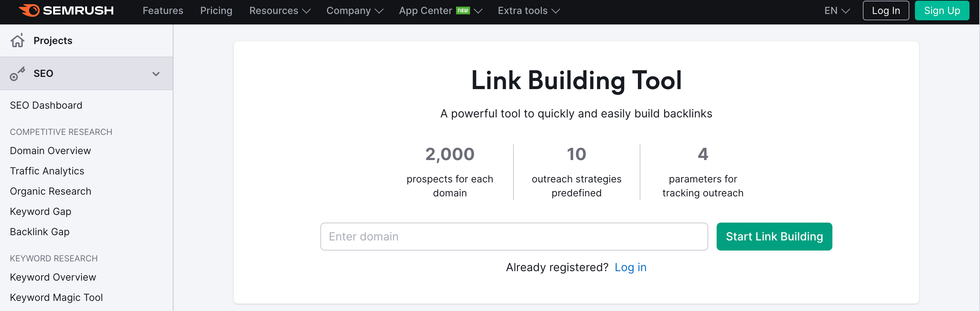Image resolution: width=980 pixels, height=311 pixels.
Task: Follow the Log in link below domain field
Action: point(630,267)
